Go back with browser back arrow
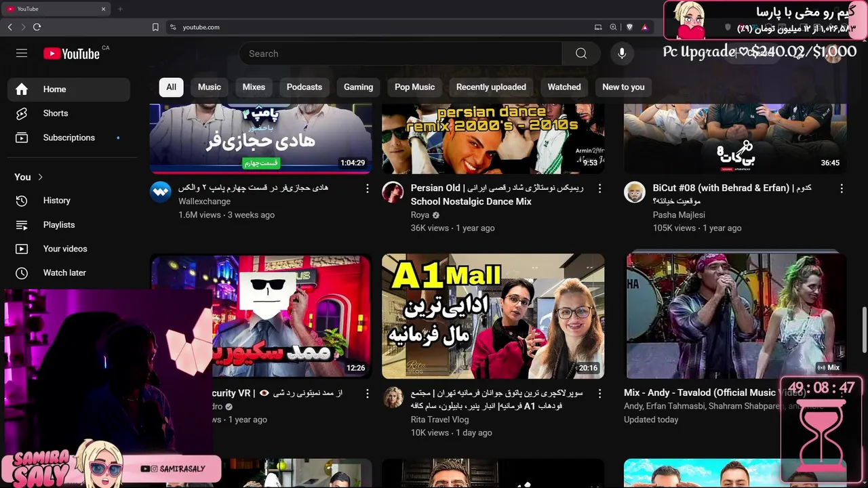 [9, 27]
